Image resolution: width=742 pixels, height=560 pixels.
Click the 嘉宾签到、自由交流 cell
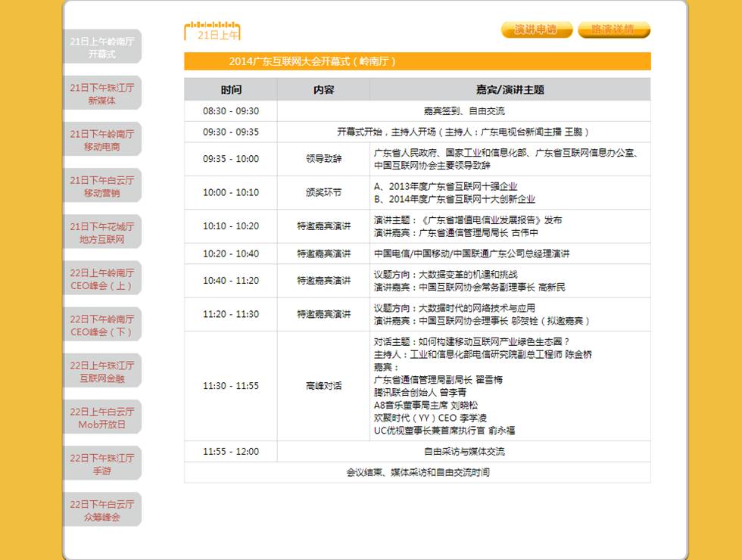pos(463,111)
